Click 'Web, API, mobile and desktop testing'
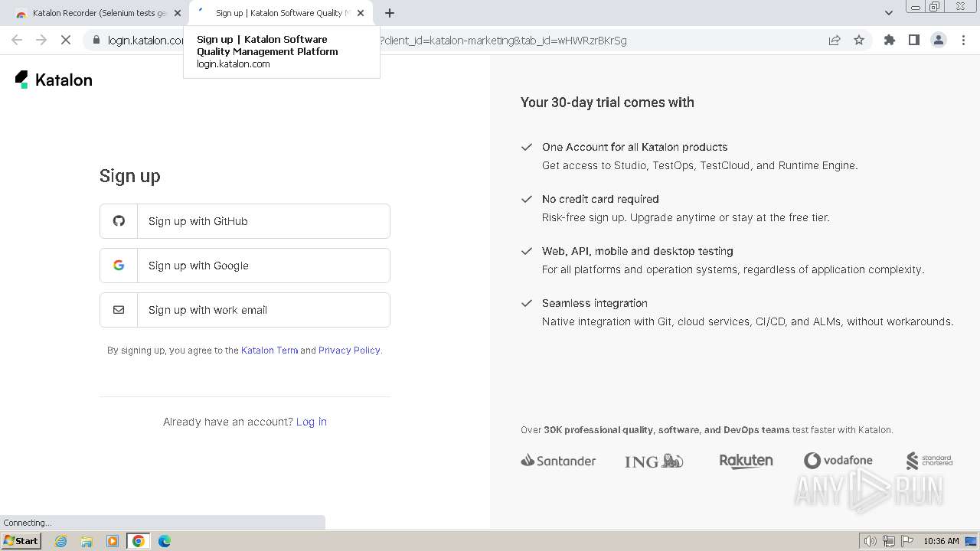This screenshot has width=980, height=551. (638, 251)
